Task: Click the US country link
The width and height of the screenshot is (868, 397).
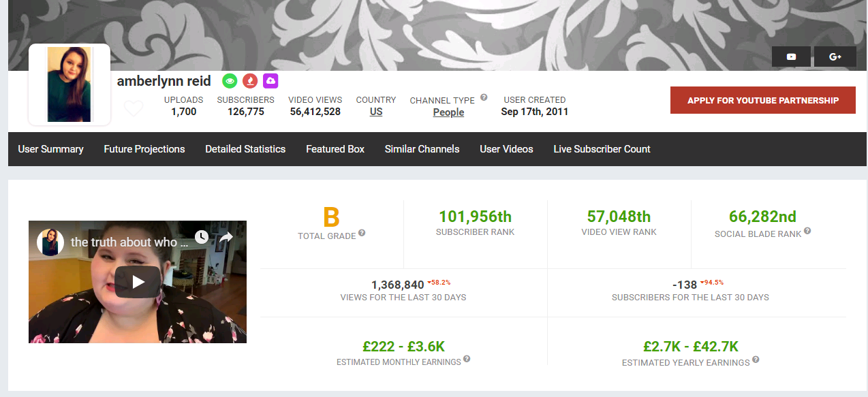Action: pyautogui.click(x=376, y=112)
